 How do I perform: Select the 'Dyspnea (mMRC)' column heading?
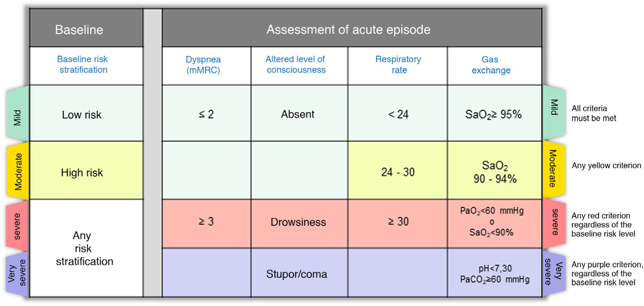pyautogui.click(x=203, y=65)
